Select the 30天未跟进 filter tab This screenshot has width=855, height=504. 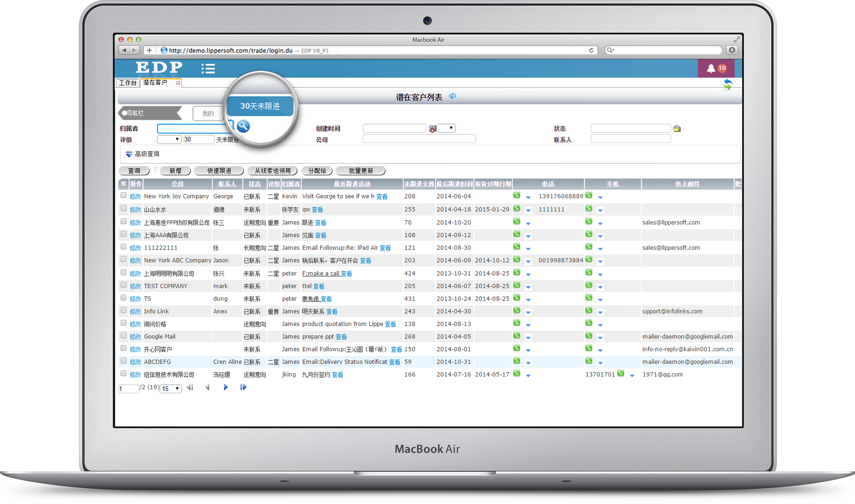[260, 106]
